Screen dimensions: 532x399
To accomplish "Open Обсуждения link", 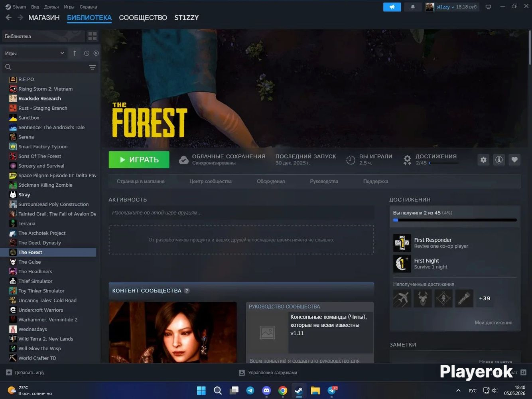I will [271, 182].
